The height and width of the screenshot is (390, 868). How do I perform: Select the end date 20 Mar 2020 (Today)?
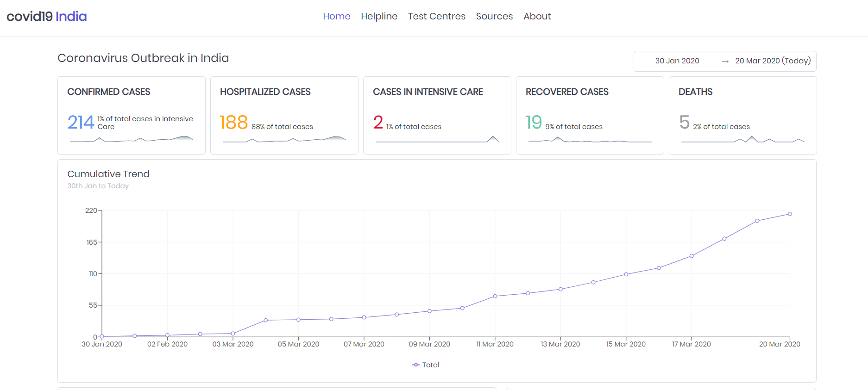click(x=773, y=61)
